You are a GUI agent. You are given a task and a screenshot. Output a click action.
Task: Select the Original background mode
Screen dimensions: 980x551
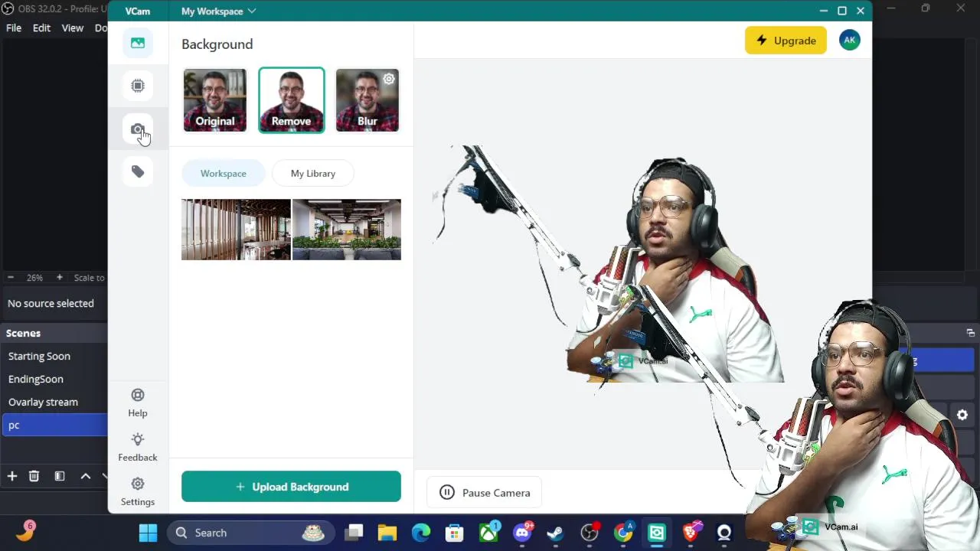coord(215,100)
